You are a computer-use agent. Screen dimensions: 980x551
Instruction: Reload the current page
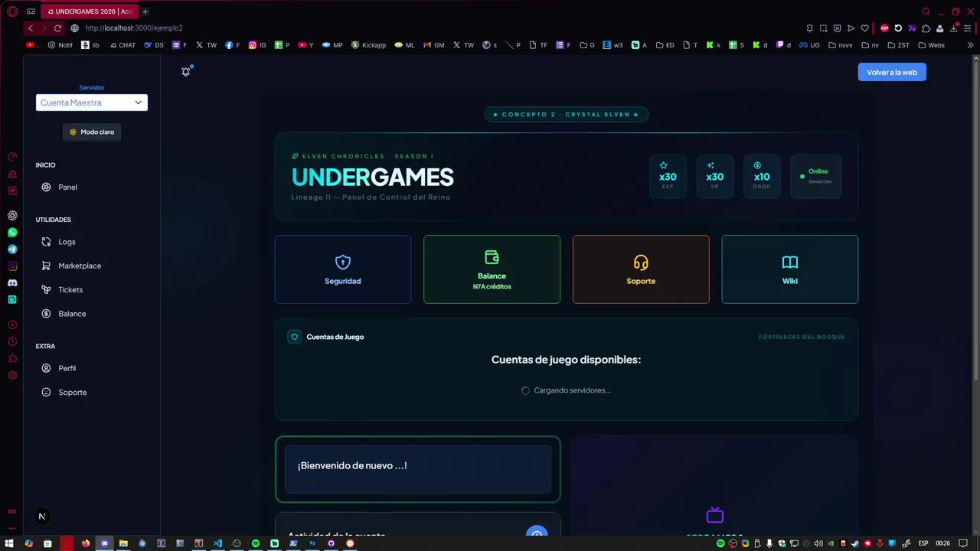57,28
